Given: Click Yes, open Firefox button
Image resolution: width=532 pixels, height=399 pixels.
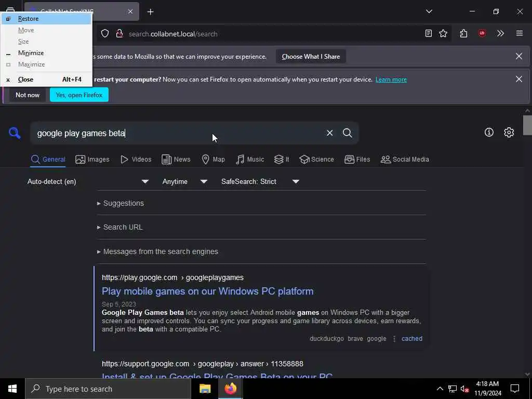Looking at the screenshot, I should click(79, 95).
